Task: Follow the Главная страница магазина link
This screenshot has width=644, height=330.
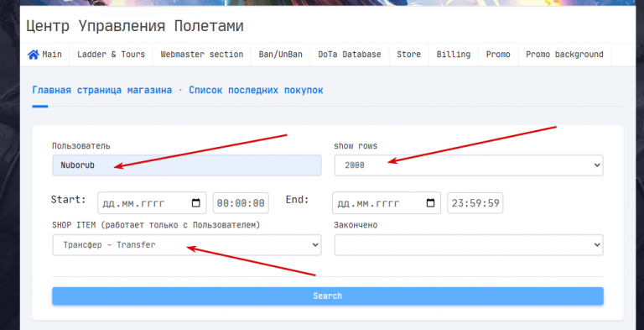Action: coord(101,90)
